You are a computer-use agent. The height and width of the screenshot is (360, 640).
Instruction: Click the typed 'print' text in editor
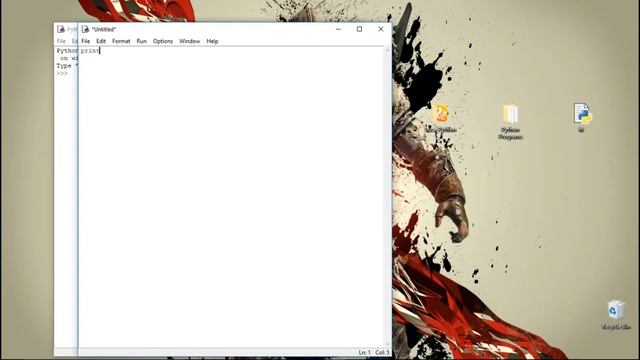point(90,51)
